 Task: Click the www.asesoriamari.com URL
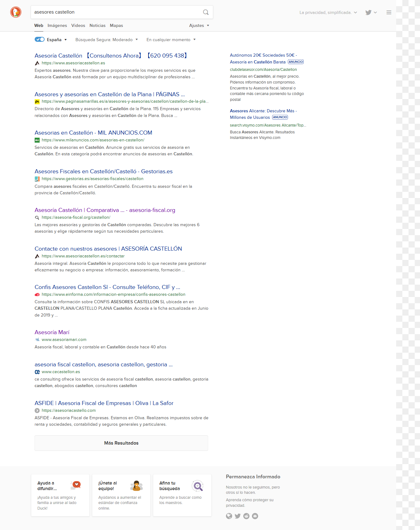[64, 340]
